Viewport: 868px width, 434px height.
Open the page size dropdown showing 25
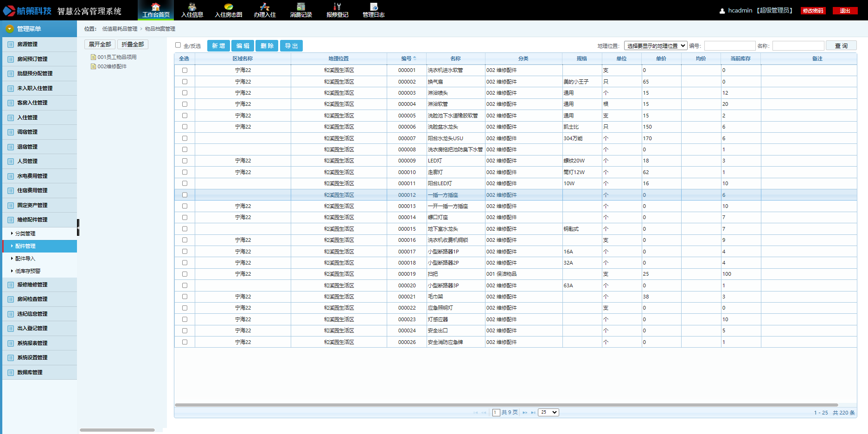point(548,413)
